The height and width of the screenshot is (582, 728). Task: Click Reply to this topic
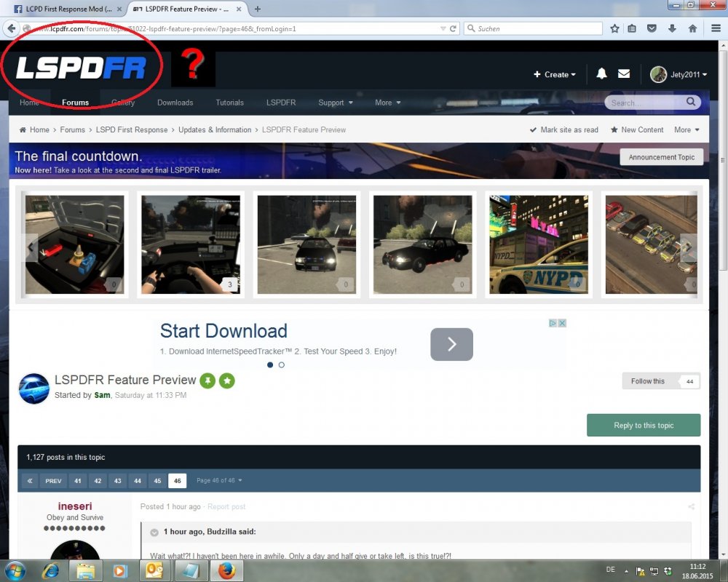[x=644, y=425]
